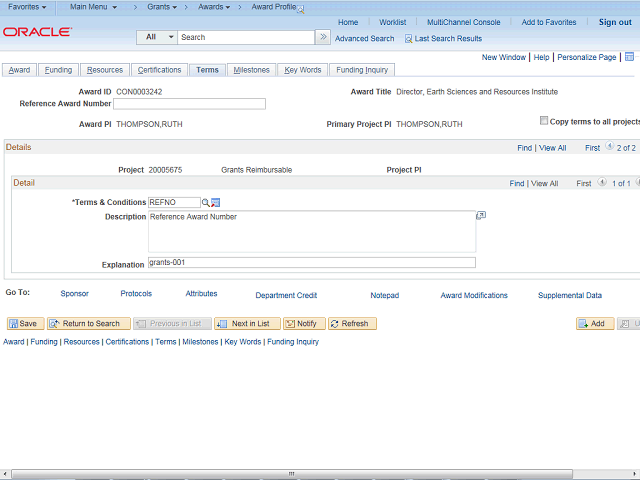
Task: Click the Last Search Results icon
Action: pyautogui.click(x=408, y=39)
